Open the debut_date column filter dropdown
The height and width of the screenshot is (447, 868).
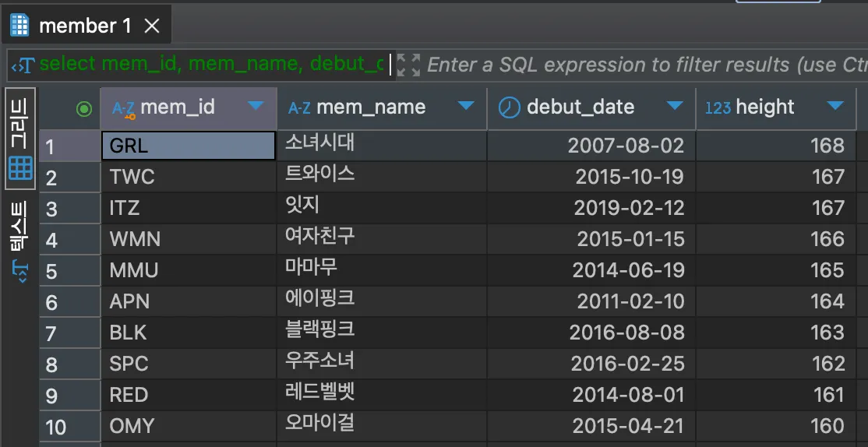tap(674, 106)
